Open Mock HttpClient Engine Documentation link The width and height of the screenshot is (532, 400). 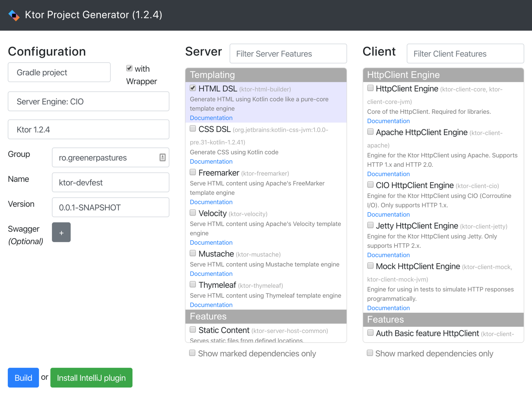click(388, 308)
